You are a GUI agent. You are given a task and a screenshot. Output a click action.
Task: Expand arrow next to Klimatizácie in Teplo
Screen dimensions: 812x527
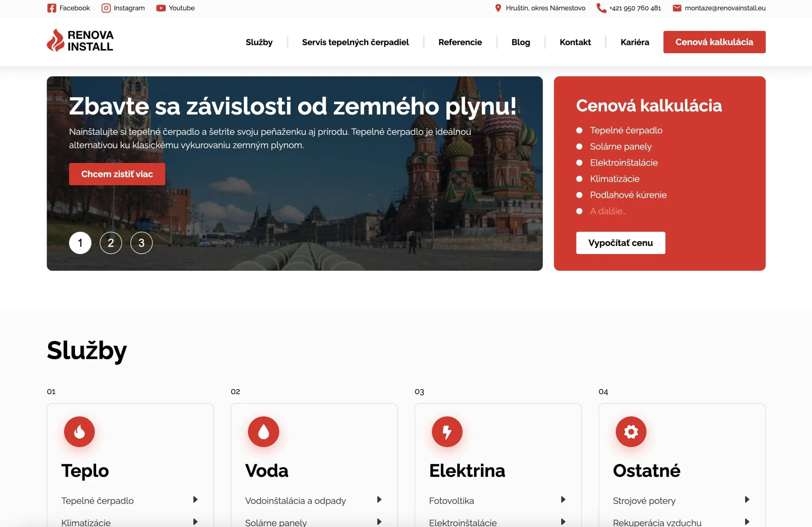click(x=195, y=522)
